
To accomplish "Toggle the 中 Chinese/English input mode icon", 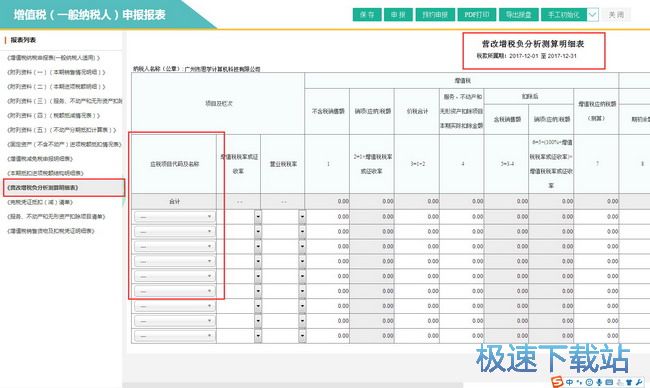I will click(570, 382).
